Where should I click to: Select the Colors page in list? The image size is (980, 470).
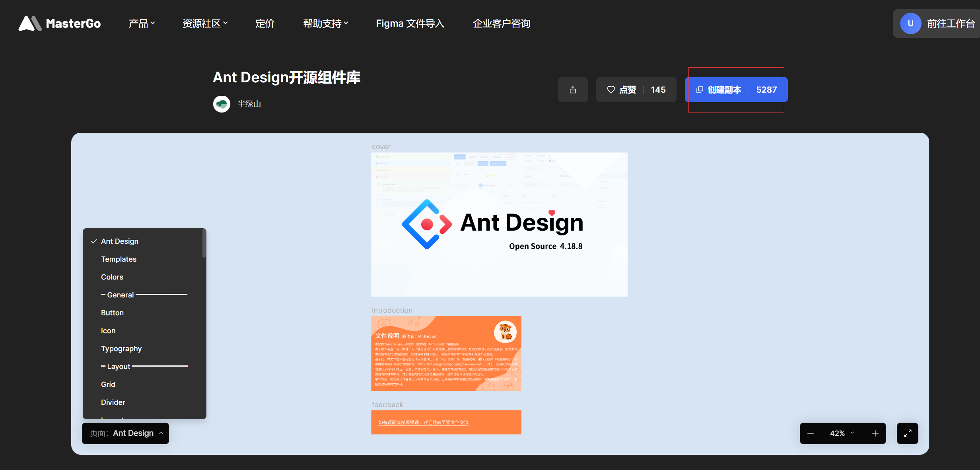112,277
